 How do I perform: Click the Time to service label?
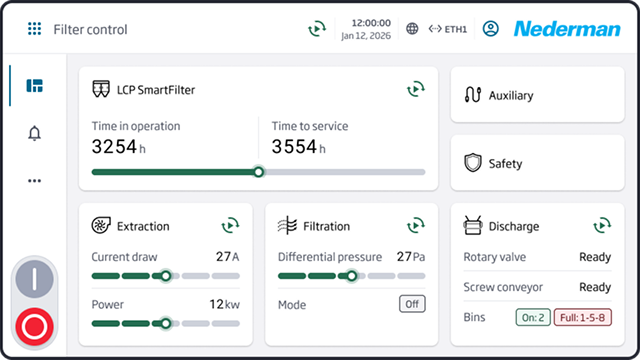pos(310,126)
